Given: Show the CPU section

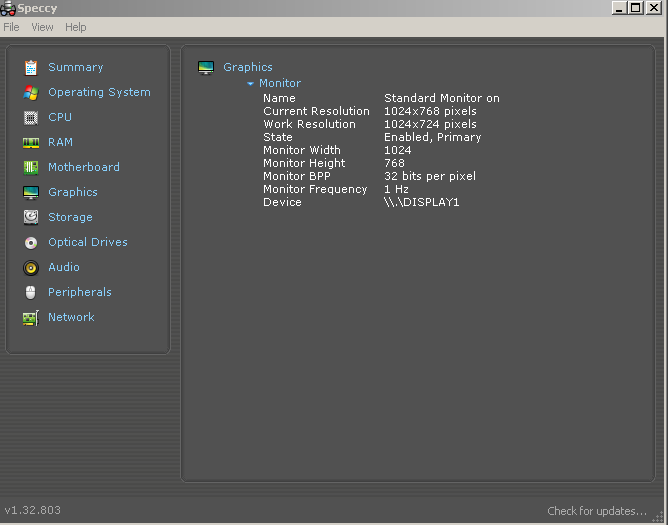Looking at the screenshot, I should [x=60, y=117].
